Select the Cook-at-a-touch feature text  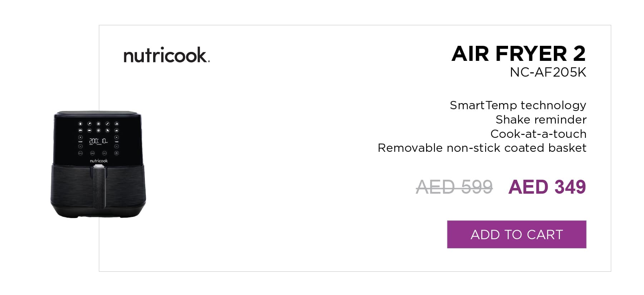538,134
